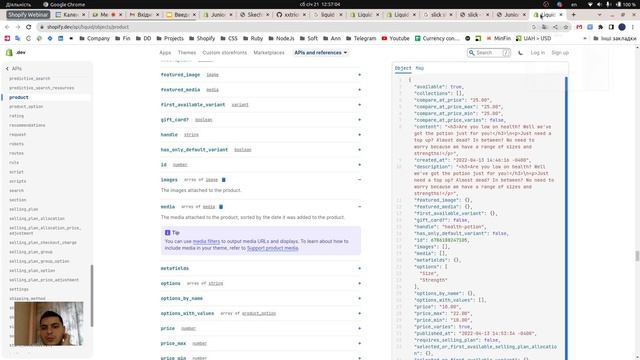Expand the has_only_default_variant property row

[x=260, y=150]
